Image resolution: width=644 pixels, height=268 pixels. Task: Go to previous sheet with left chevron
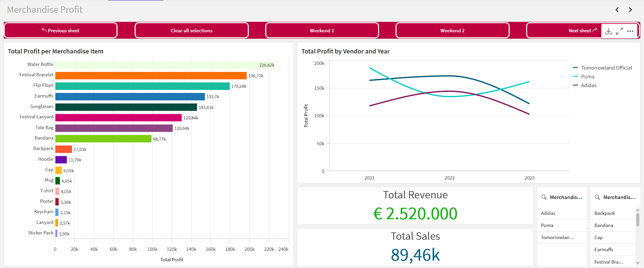[x=617, y=10]
